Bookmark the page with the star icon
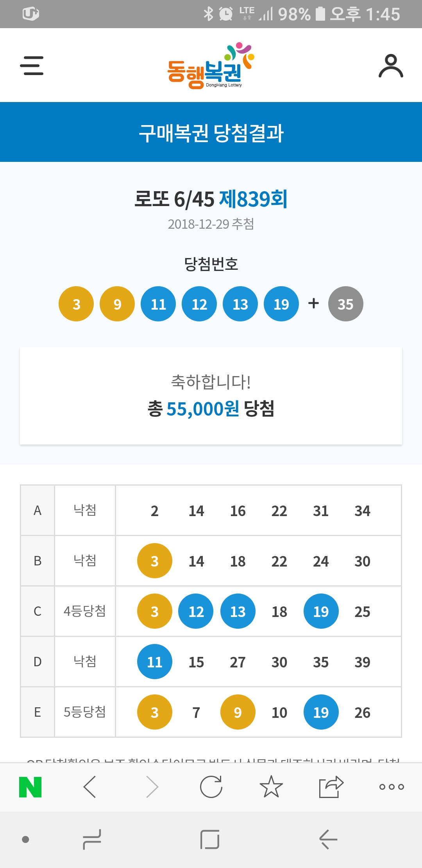 pyautogui.click(x=271, y=787)
